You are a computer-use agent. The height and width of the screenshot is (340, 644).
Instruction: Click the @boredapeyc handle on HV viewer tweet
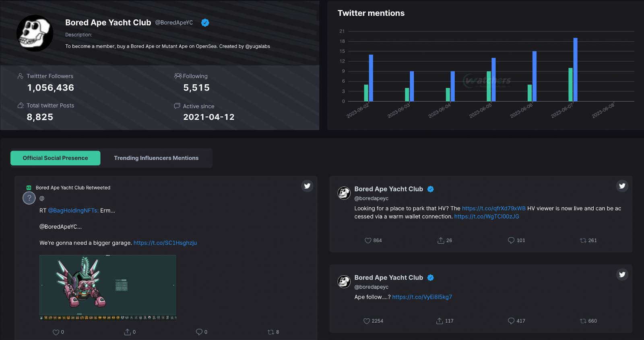coord(372,198)
